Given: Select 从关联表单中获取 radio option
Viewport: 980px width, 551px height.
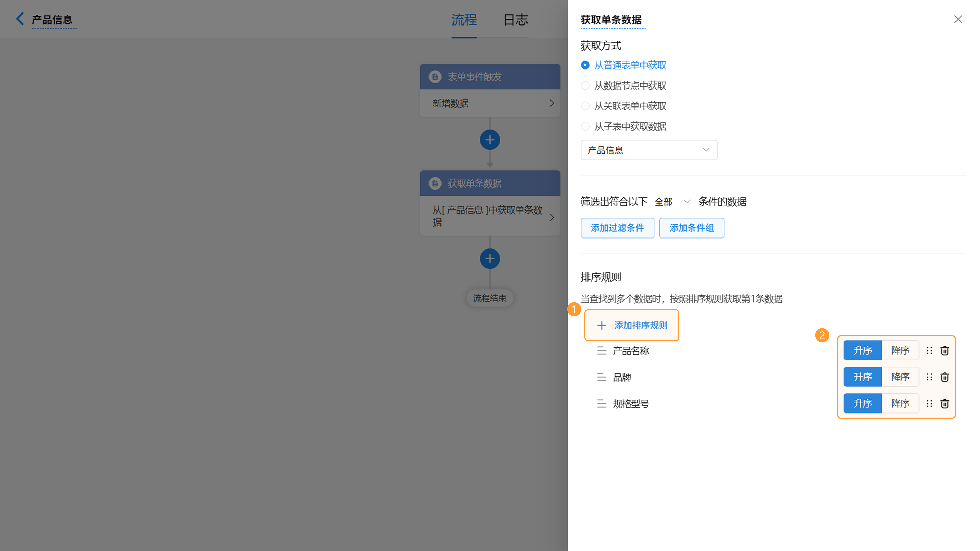Looking at the screenshot, I should [585, 106].
